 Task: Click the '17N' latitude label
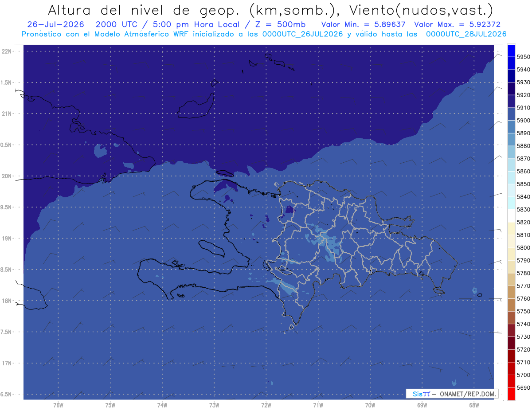(x=8, y=363)
